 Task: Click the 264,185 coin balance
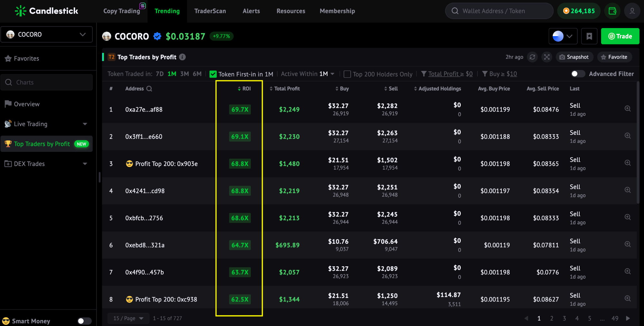pyautogui.click(x=579, y=11)
